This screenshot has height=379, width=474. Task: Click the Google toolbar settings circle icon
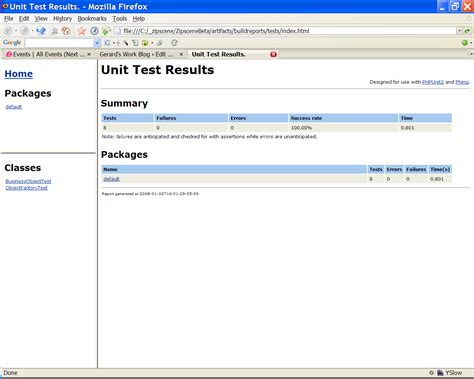[x=174, y=43]
